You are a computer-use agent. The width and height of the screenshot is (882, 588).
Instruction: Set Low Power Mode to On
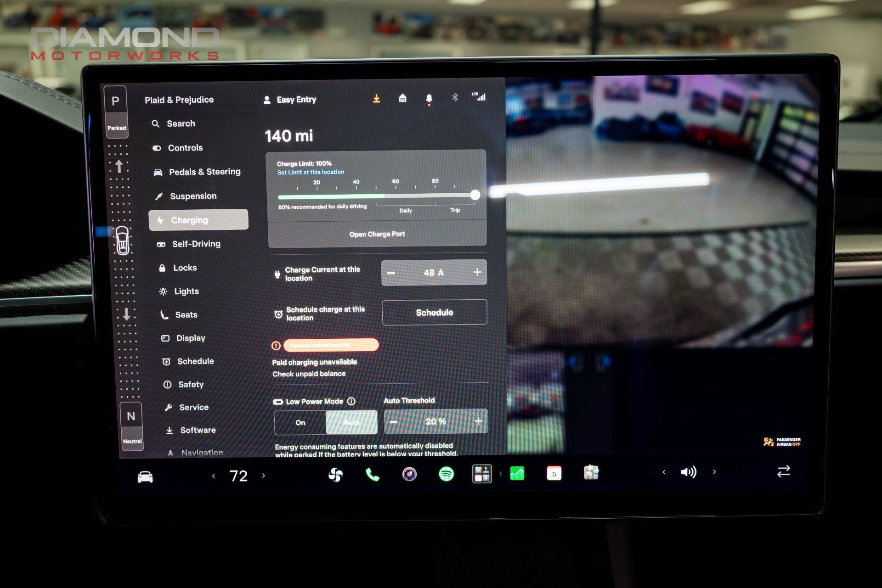300,423
